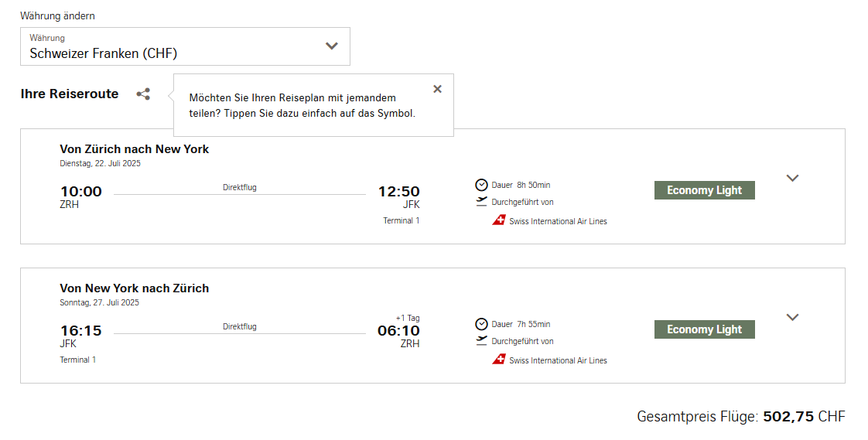The width and height of the screenshot is (868, 440).
Task: Click the airplane icon on the return flight
Action: 482,341
